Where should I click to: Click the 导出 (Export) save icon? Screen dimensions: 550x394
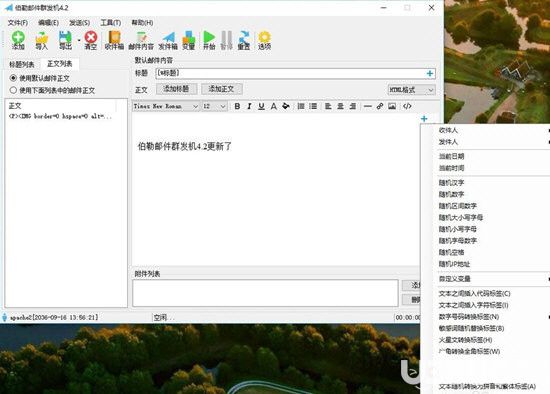click(65, 40)
